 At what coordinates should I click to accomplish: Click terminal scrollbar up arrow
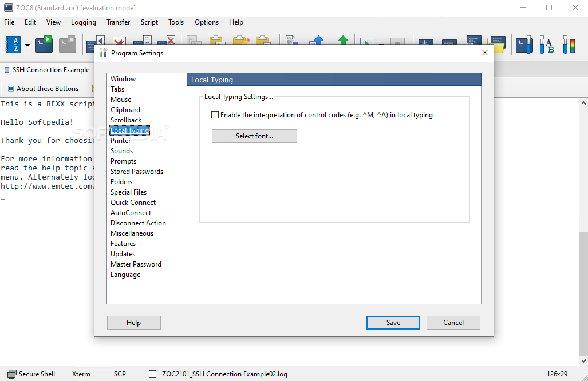583,102
